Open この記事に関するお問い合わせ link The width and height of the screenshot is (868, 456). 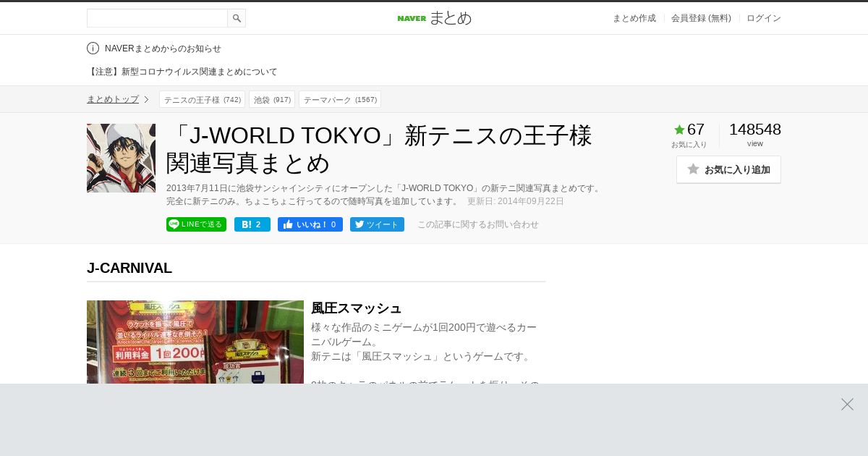coord(478,224)
